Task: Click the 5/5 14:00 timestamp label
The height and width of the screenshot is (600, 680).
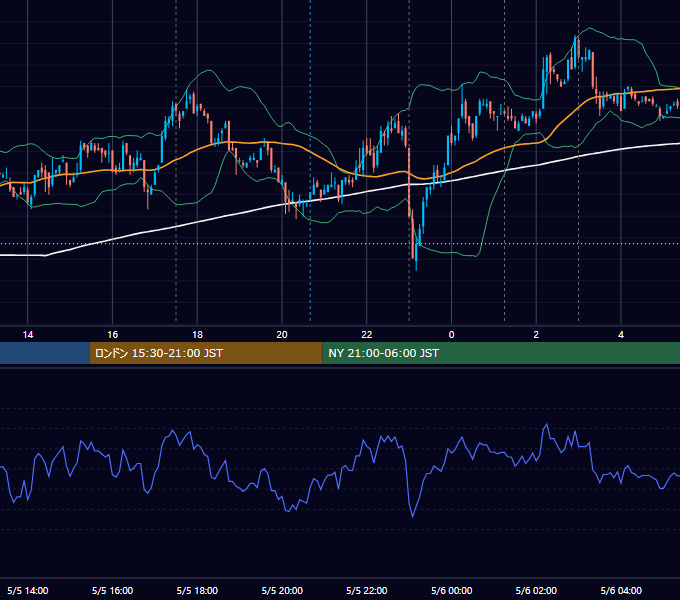Action: coord(28,590)
